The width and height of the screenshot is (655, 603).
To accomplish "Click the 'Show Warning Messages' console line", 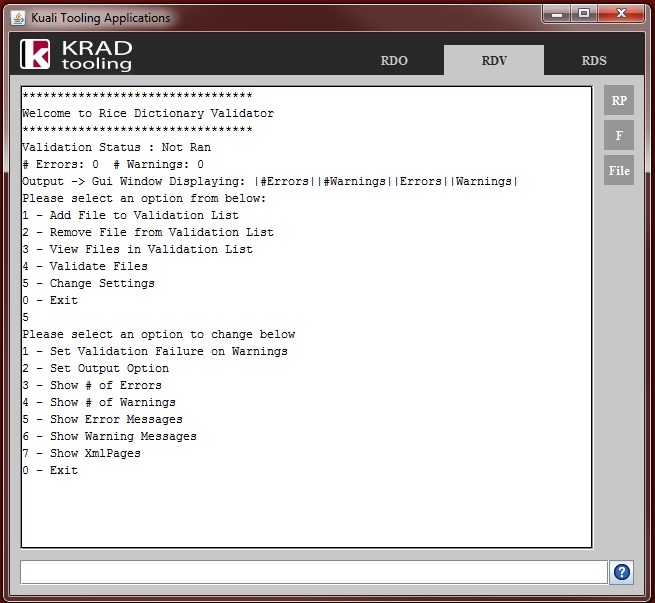I will point(109,436).
